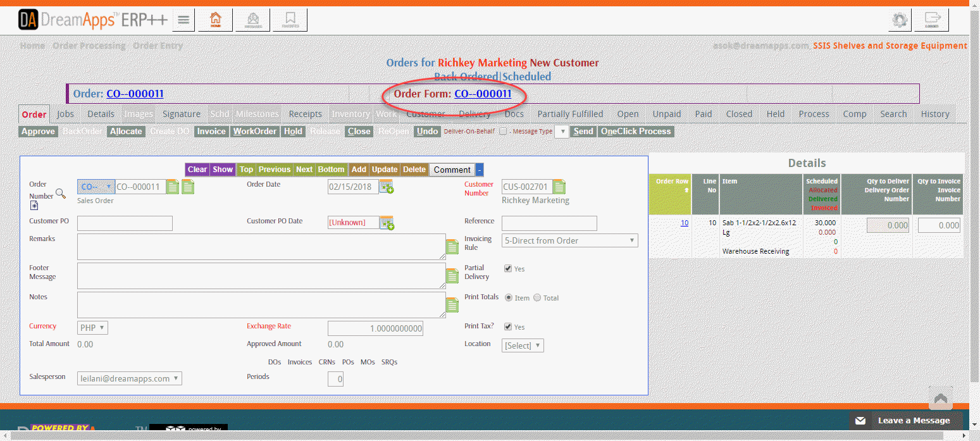Collapse the form with the blue minus button
980x441 pixels.
pos(480,170)
